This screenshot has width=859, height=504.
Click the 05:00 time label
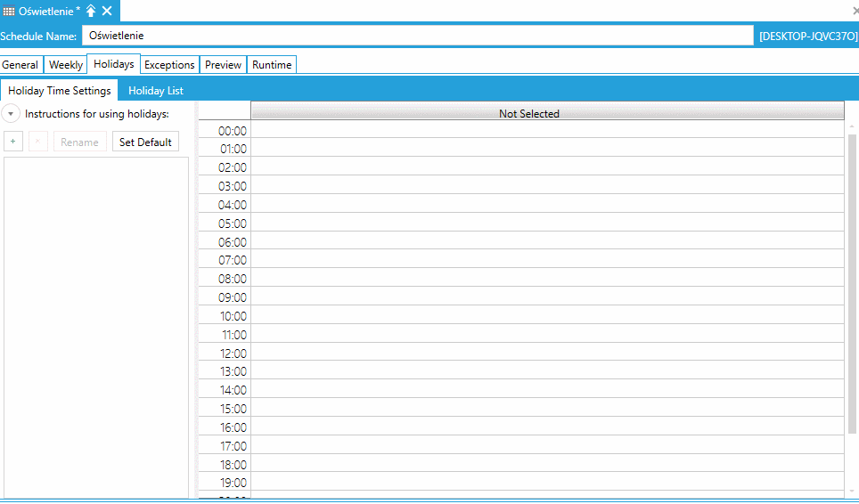[x=233, y=224]
